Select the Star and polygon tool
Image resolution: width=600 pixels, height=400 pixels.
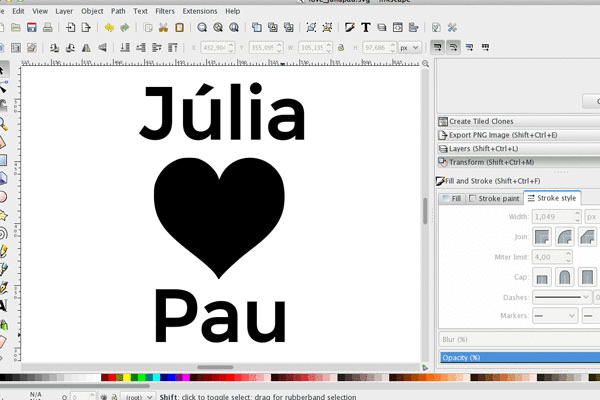pos(3,216)
